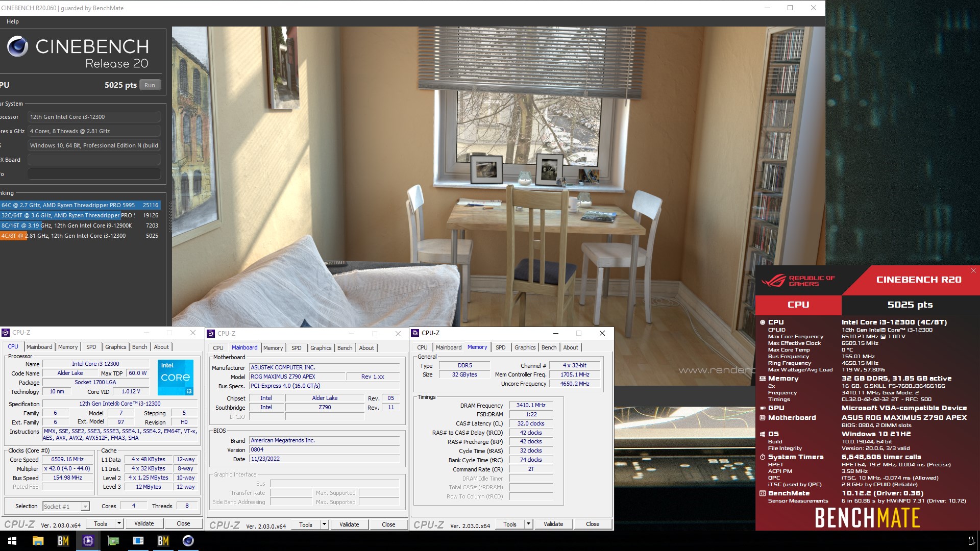Open the Help menu in Cinebench
This screenshot has width=980, height=551.
(13, 21)
